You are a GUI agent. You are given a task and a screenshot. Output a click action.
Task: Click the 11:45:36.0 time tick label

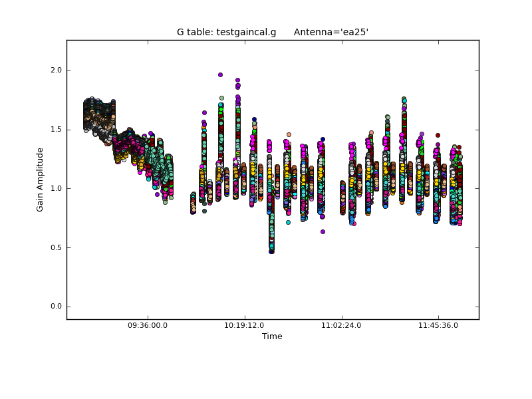point(438,326)
